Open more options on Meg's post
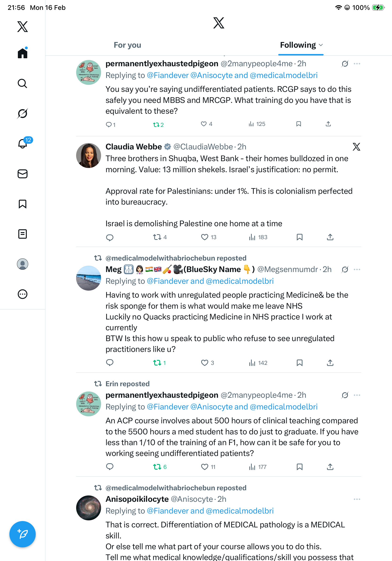 point(357,269)
